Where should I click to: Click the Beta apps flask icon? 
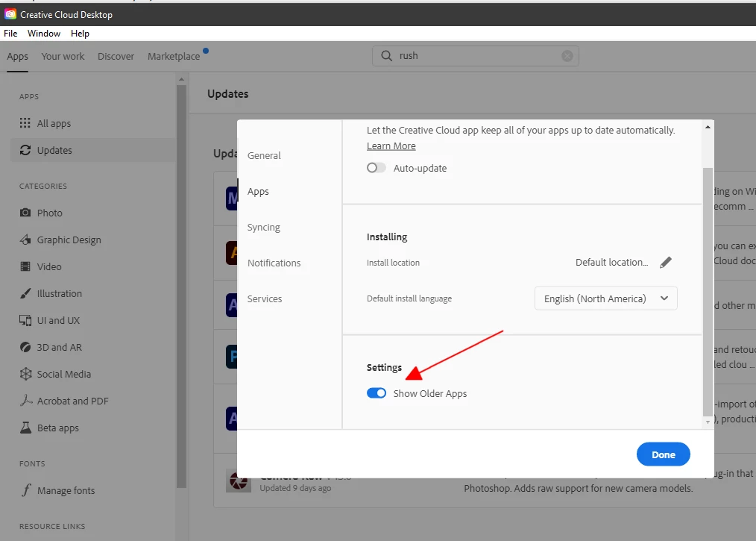(x=25, y=428)
